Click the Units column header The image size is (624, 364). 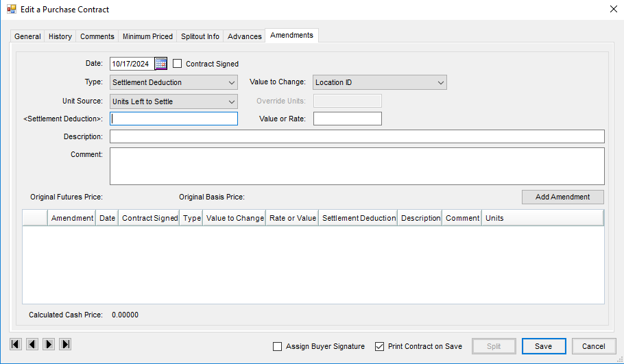point(543,218)
